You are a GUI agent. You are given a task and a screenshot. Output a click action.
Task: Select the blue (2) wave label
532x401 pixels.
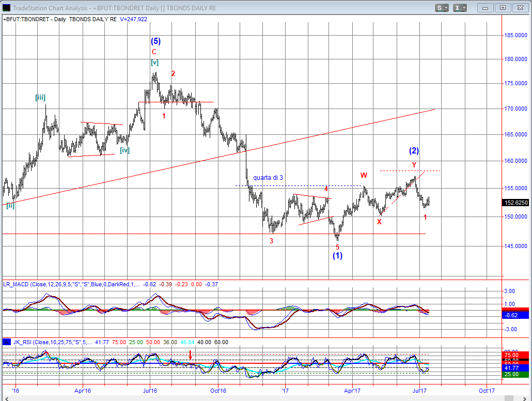pyautogui.click(x=414, y=150)
